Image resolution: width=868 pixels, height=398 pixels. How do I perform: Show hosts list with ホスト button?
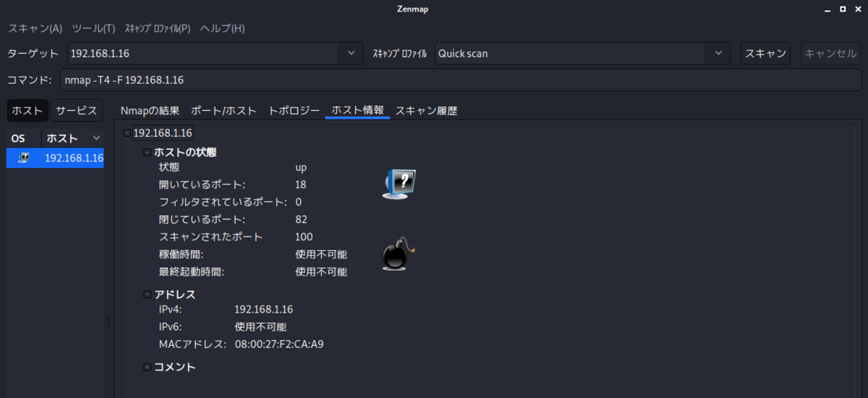click(x=27, y=111)
